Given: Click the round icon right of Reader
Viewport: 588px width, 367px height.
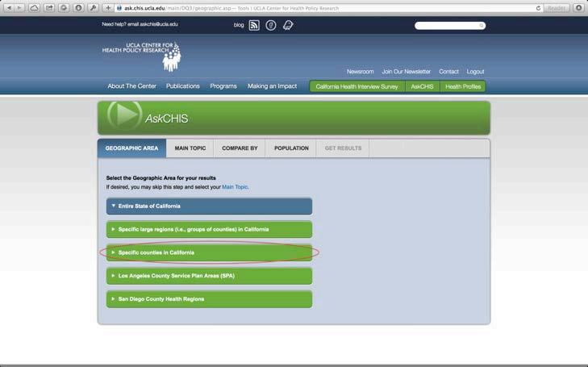Looking at the screenshot, I should tap(578, 7).
